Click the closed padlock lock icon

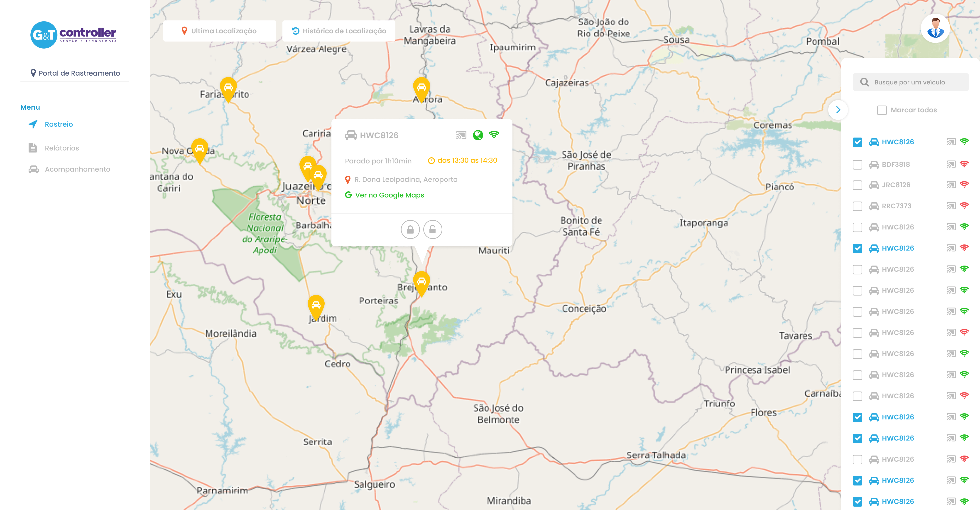[410, 229]
